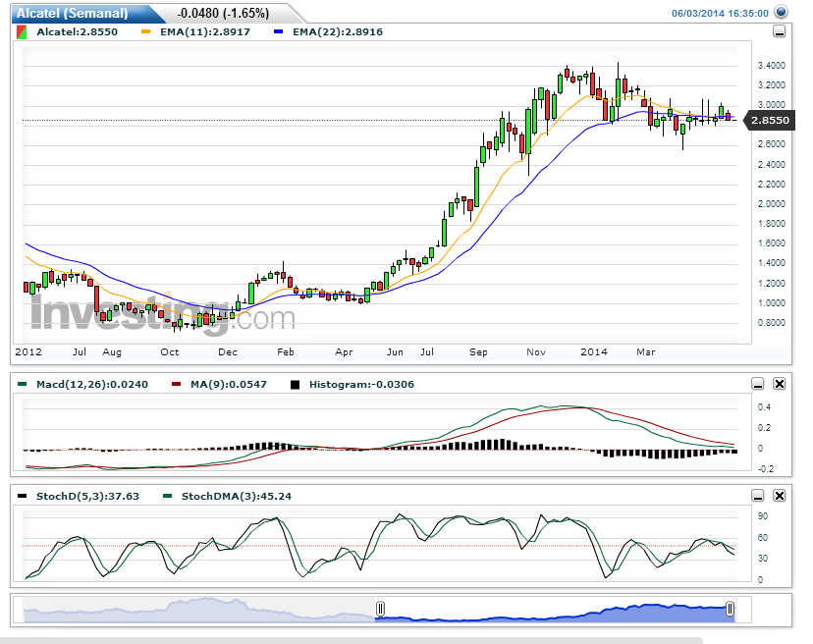Click the 2014 label on the time axis
The height and width of the screenshot is (644, 813).
coord(594,352)
